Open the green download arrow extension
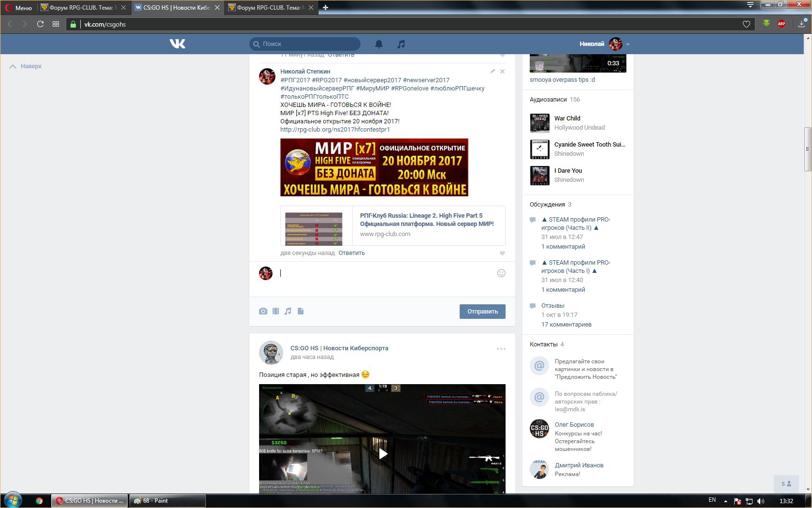812x508 pixels. 766,24
